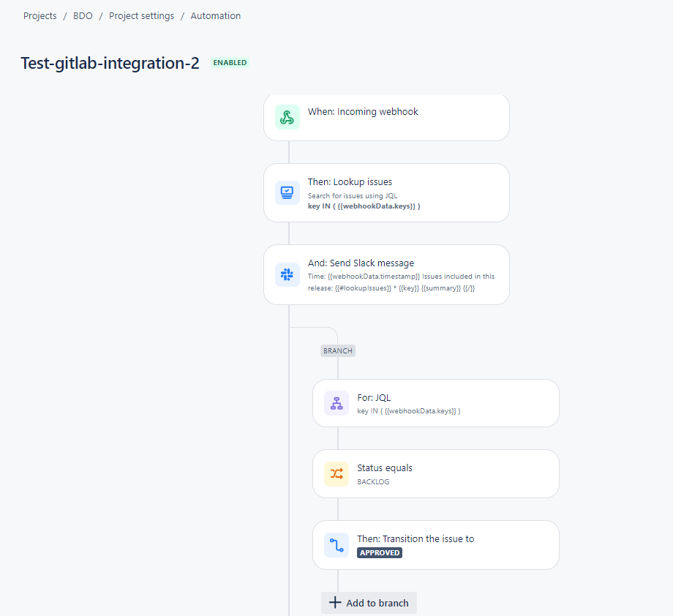Toggle the ENABLED status badge
The image size is (673, 616).
pyautogui.click(x=230, y=62)
